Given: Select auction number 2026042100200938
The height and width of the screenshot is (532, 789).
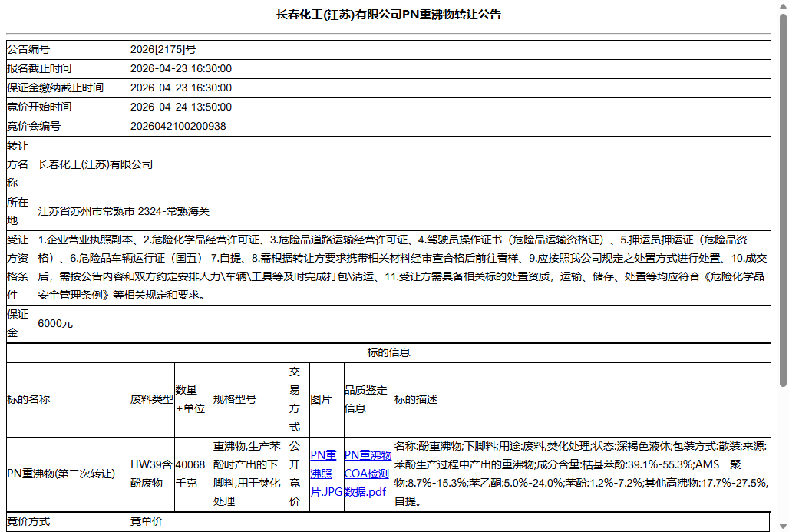Looking at the screenshot, I should click(178, 126).
